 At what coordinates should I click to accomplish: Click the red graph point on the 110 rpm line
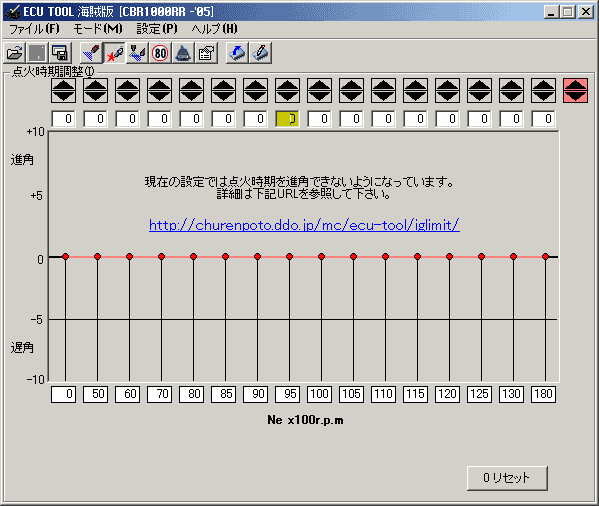tap(385, 256)
